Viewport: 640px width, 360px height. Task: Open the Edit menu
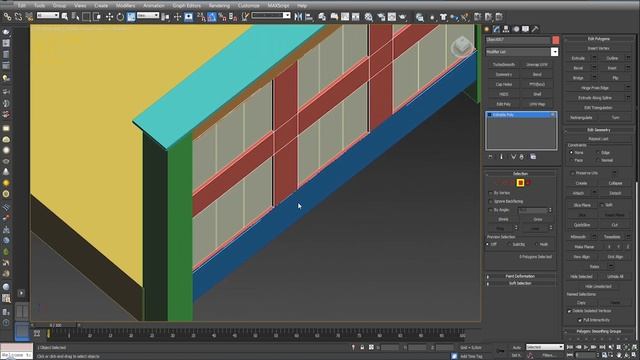pyautogui.click(x=22, y=6)
